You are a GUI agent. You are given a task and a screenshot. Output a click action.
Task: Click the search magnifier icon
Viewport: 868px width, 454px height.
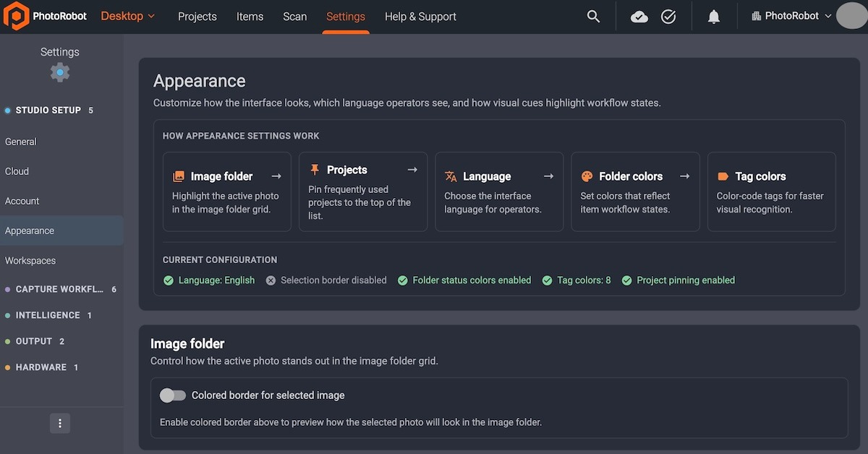click(593, 16)
